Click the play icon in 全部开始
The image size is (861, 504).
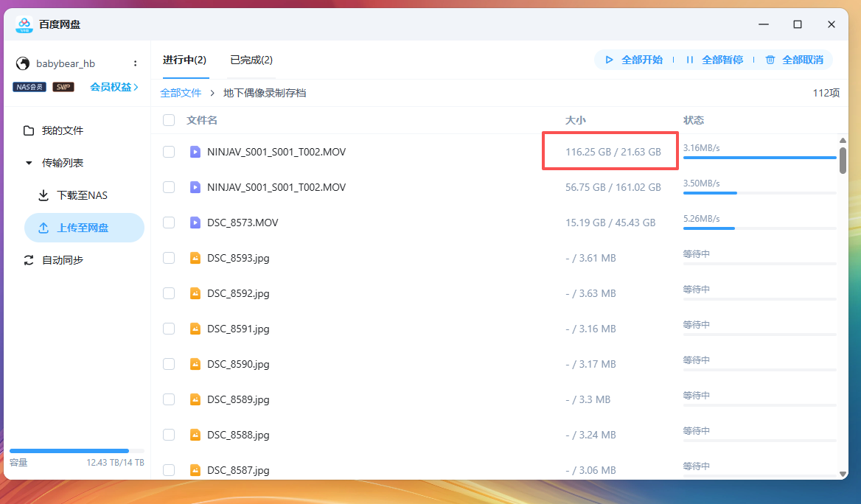click(609, 60)
